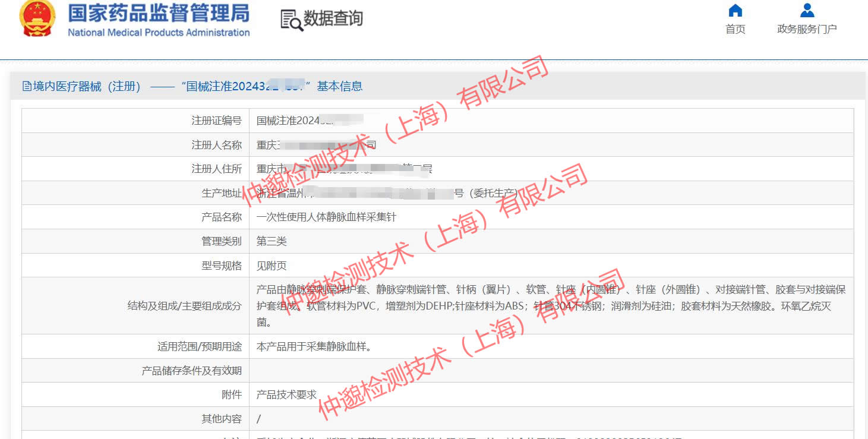Click the 生产地址 row label
Viewport: 868px width, 439px height.
click(222, 193)
